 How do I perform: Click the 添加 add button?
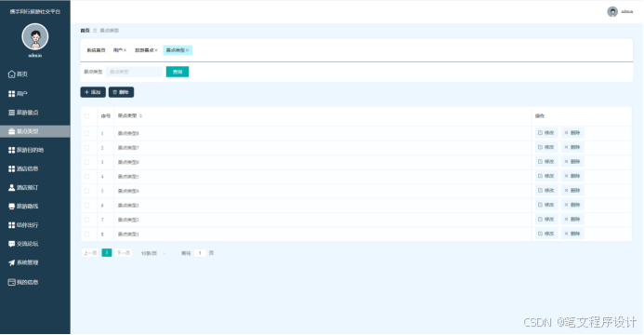coord(93,92)
